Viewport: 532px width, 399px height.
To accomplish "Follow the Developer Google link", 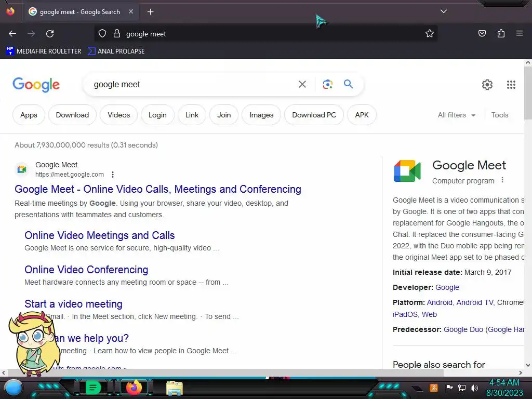I will (447, 287).
